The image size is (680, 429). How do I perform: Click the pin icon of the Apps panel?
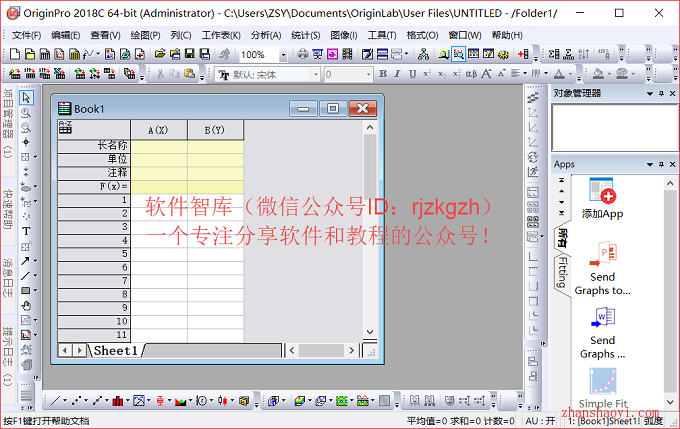pyautogui.click(x=661, y=164)
